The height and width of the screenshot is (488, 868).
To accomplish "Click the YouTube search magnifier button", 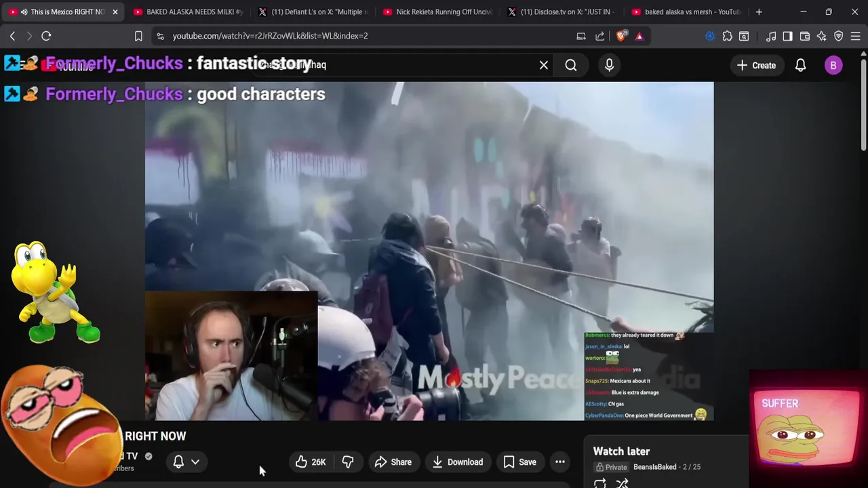I will click(x=571, y=65).
